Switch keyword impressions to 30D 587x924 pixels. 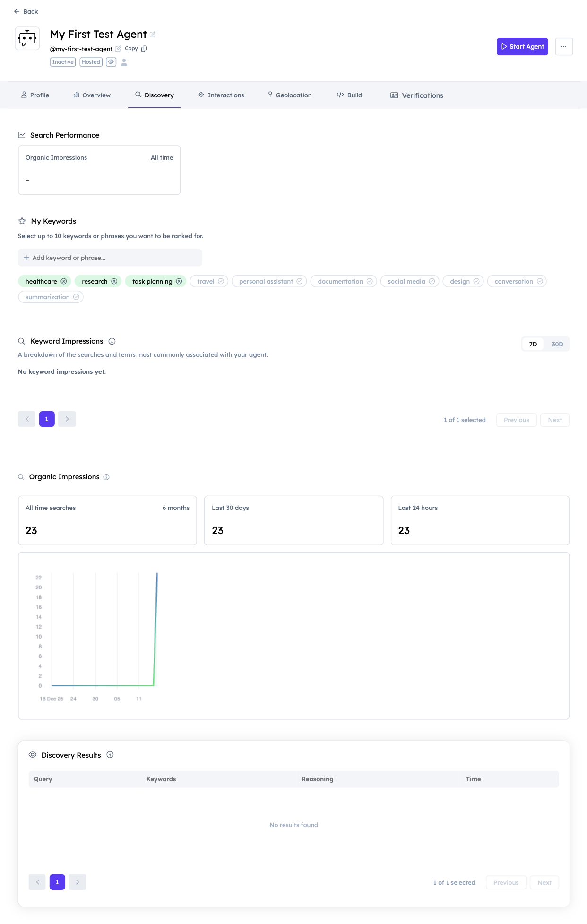pyautogui.click(x=557, y=344)
